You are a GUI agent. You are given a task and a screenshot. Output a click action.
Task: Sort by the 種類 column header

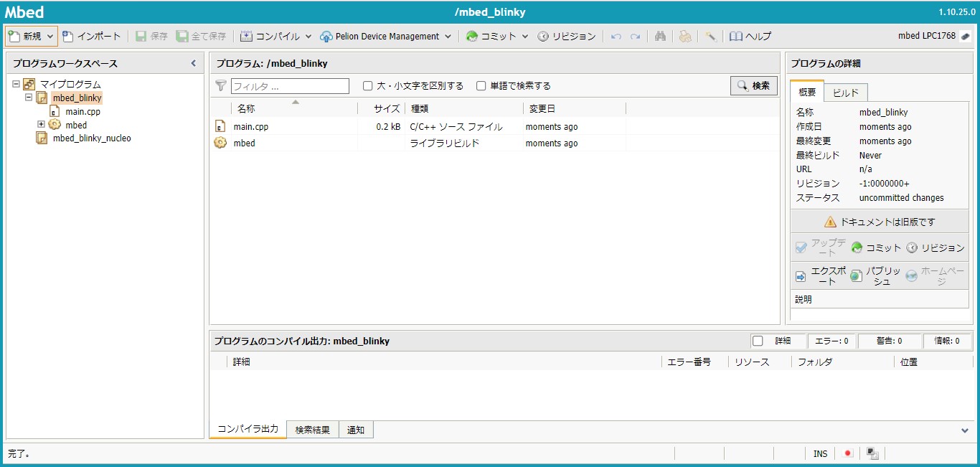point(464,108)
